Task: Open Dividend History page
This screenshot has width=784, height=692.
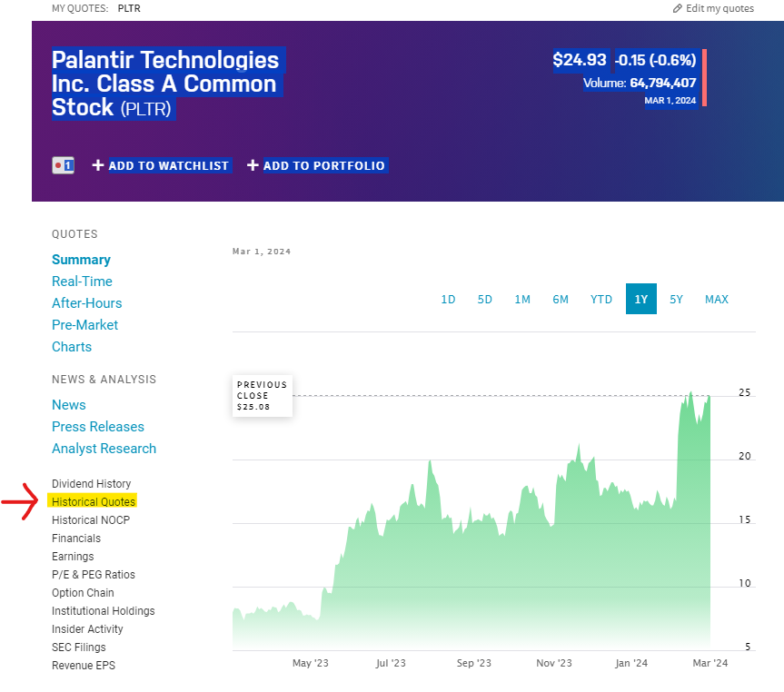Action: click(x=92, y=483)
